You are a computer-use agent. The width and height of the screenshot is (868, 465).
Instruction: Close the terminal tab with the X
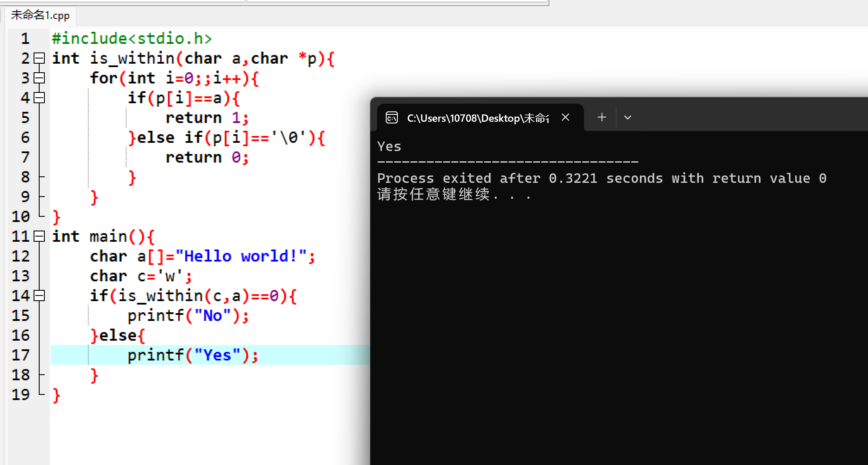(565, 117)
